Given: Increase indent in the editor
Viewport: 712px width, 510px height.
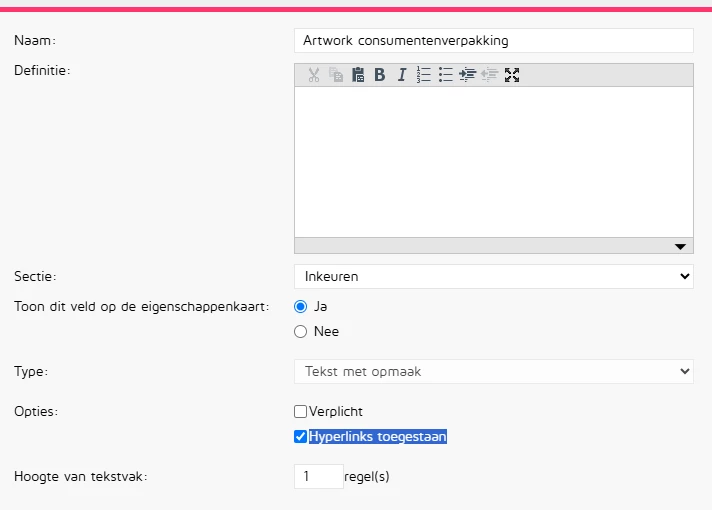Looking at the screenshot, I should pyautogui.click(x=467, y=75).
